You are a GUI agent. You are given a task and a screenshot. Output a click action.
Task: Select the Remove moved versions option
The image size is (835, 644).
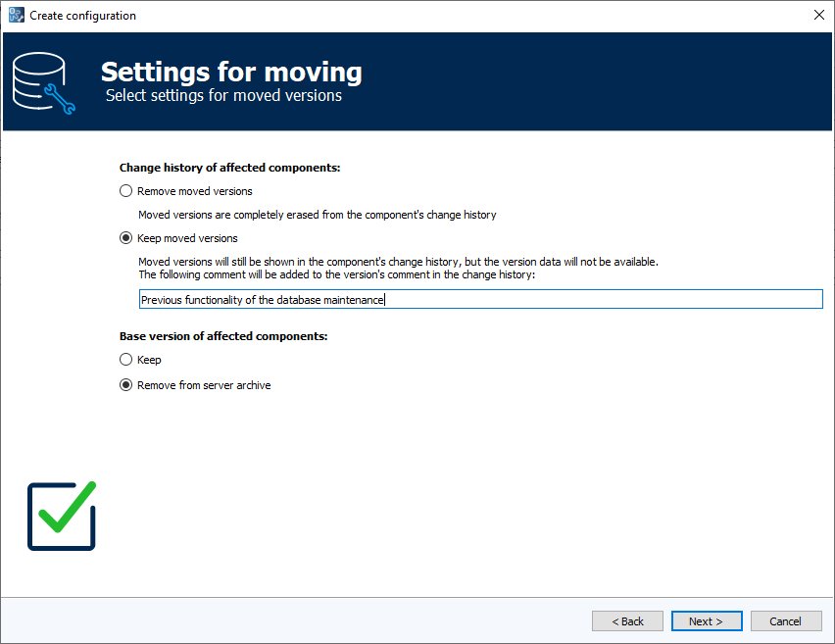coord(125,190)
